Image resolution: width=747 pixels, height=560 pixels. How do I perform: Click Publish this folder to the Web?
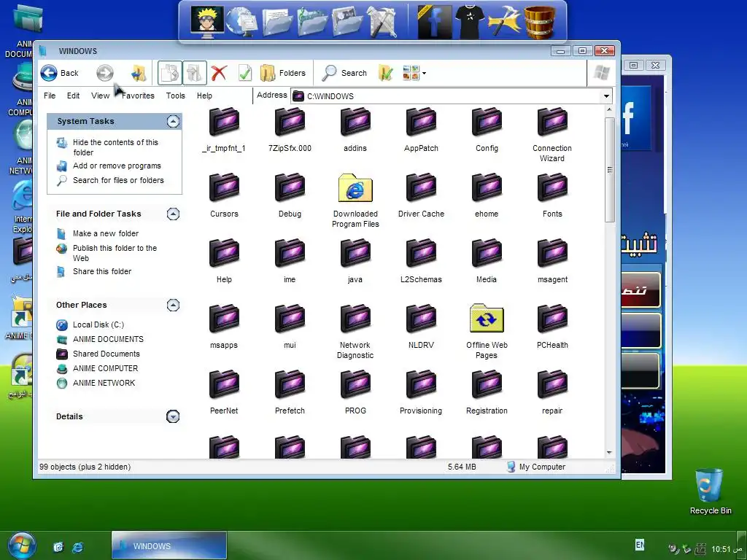pyautogui.click(x=115, y=253)
